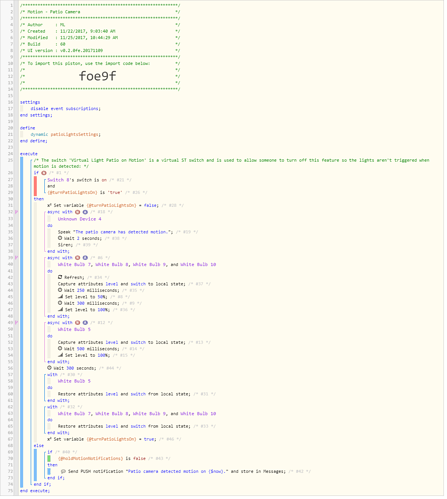Select the 'Speak' action on line 35
The height and width of the screenshot is (499, 447).
click(115, 232)
